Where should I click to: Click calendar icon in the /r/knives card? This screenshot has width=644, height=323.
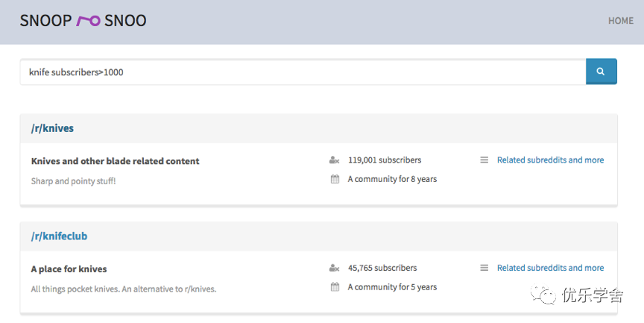point(335,179)
